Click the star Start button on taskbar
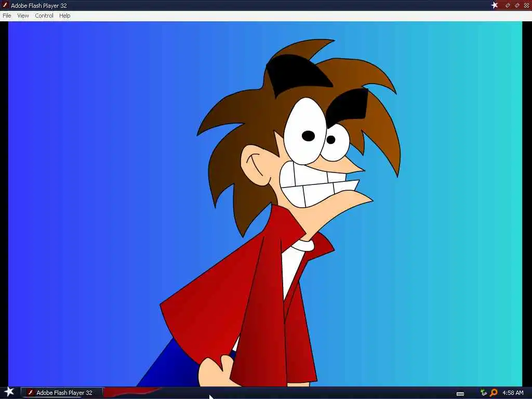The image size is (532, 399). 9,392
